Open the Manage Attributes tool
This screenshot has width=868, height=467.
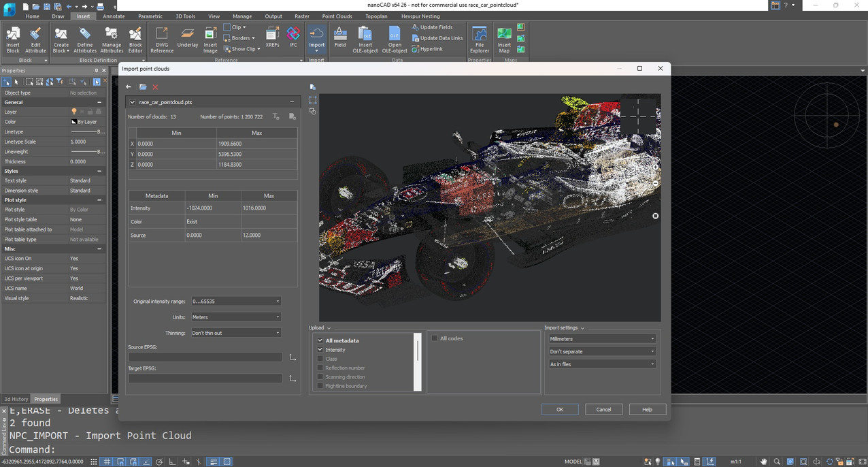(112, 39)
